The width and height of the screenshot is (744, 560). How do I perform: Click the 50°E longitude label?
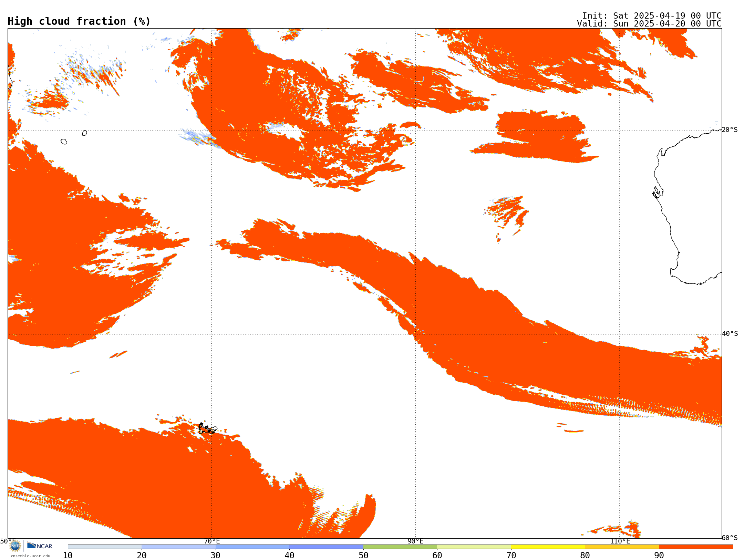pos(8,541)
